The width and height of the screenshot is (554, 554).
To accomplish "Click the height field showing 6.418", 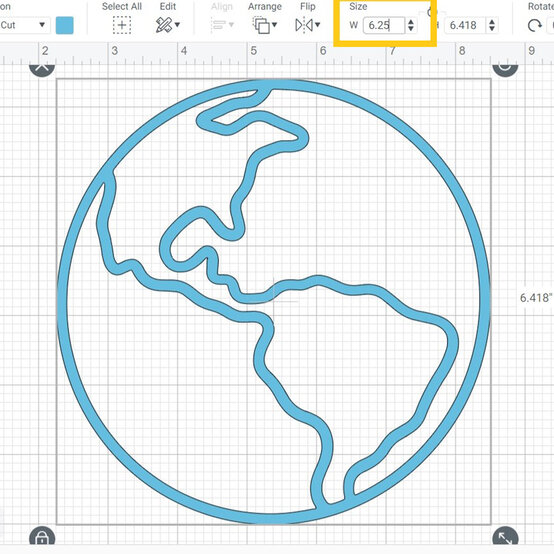I will pos(465,25).
